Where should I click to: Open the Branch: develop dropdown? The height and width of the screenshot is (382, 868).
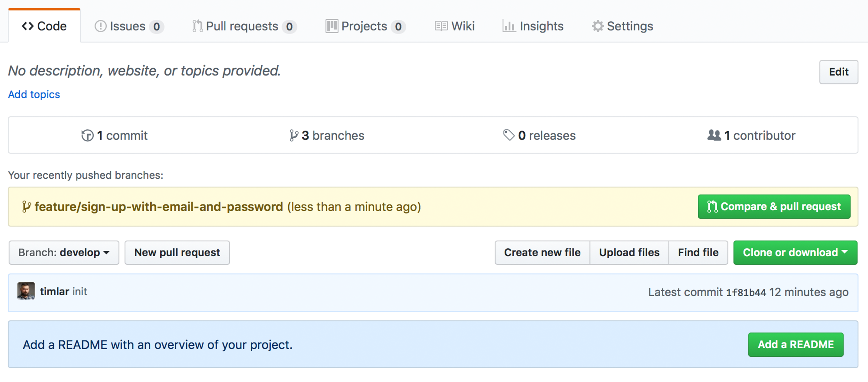64,252
